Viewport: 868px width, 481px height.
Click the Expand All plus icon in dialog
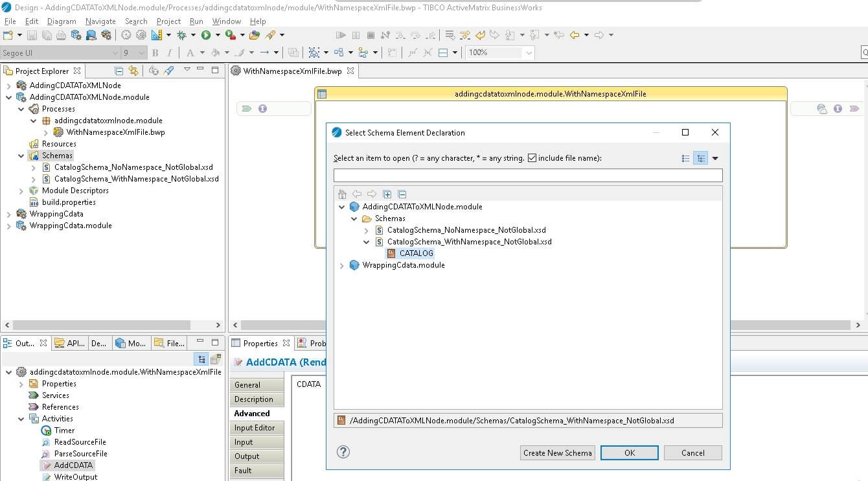(387, 194)
